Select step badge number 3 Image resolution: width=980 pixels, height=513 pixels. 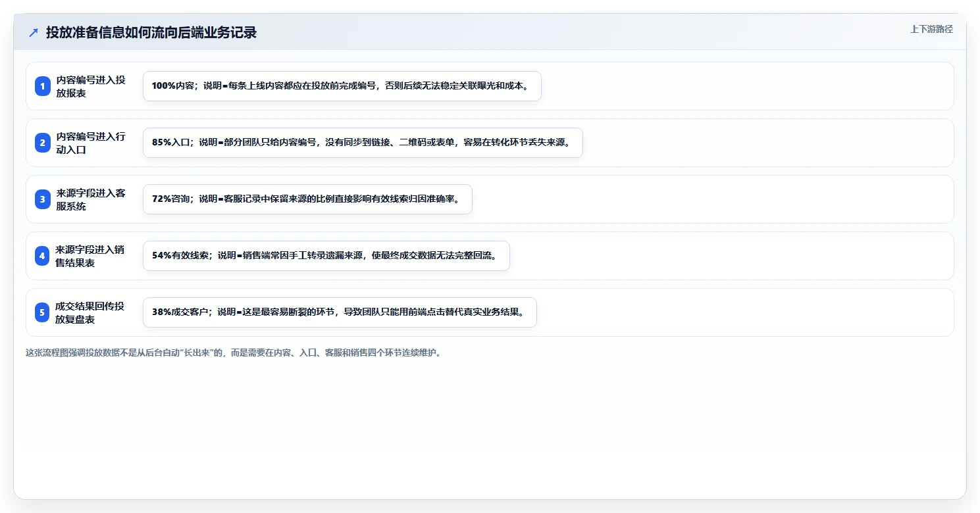(43, 199)
